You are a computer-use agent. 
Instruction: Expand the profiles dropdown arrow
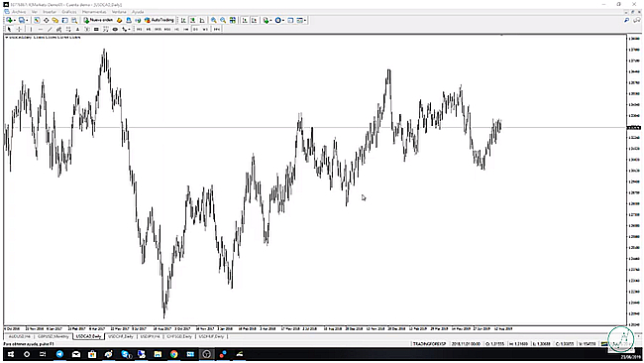click(x=305, y=20)
